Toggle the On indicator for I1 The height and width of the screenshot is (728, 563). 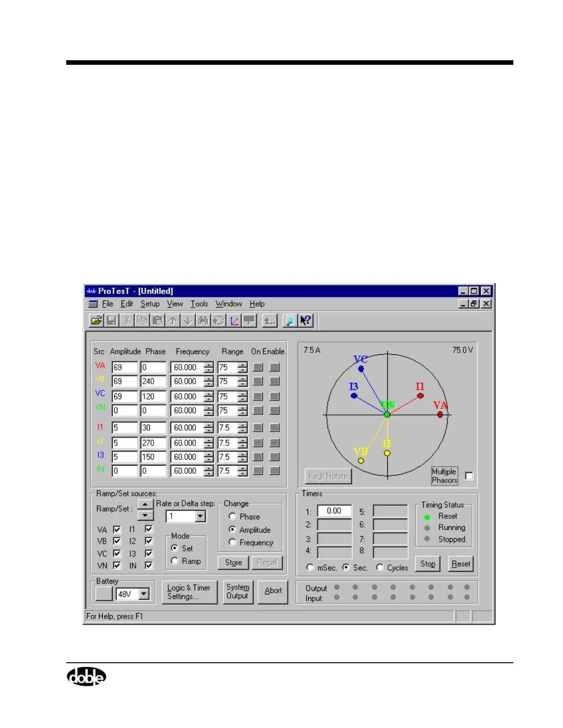click(x=258, y=427)
